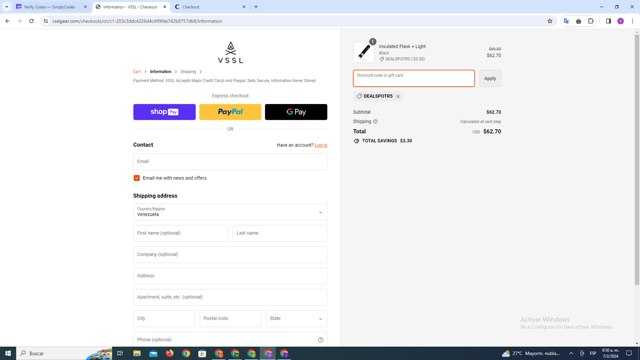
Task: Select the Information VSSL Checkout tab
Action: [x=130, y=7]
